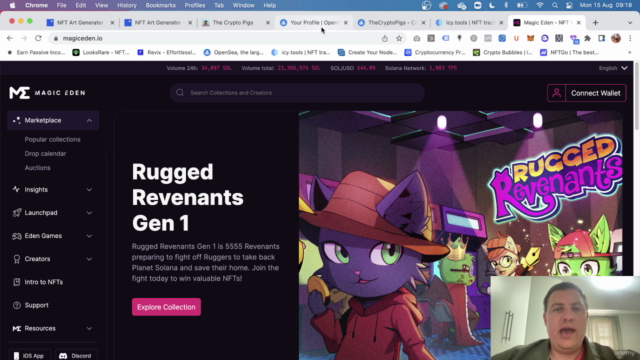
Task: Open the Bookmarks menu
Action: coord(160,5)
